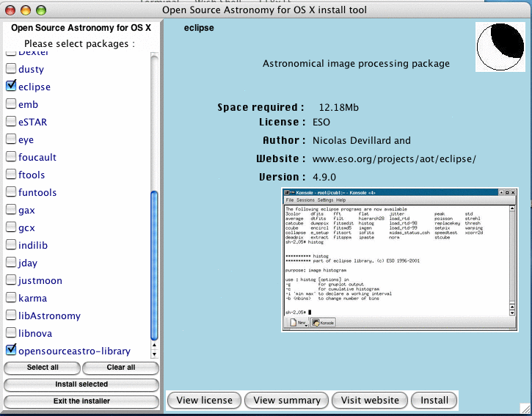The height and width of the screenshot is (416, 532).
Task: Enable the funtools checkbox
Action: click(11, 192)
